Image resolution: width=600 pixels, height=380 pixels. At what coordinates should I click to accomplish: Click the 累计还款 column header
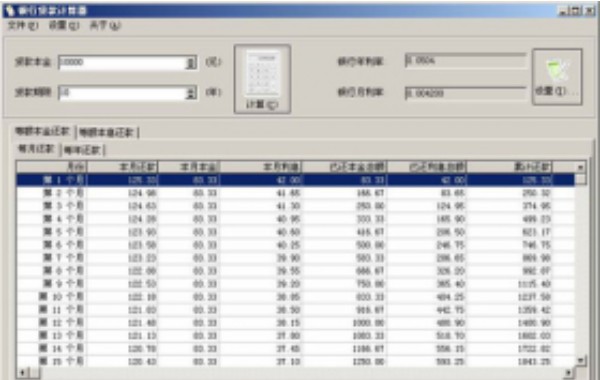click(x=509, y=167)
